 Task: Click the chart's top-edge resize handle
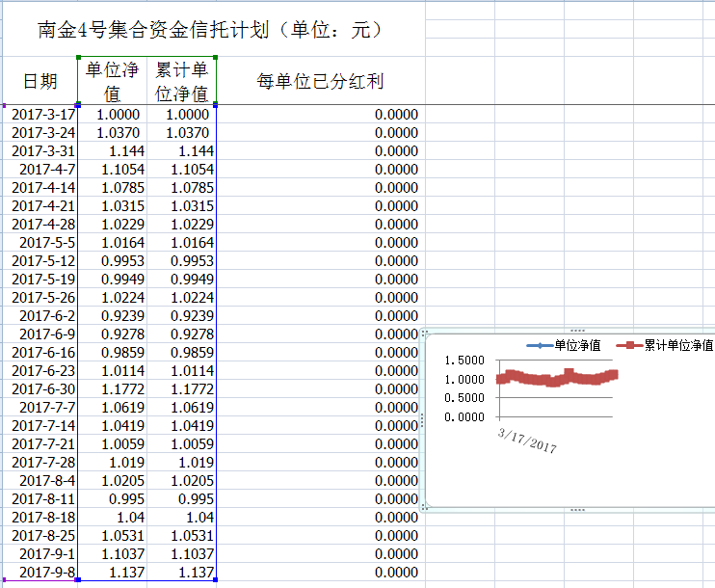(578, 330)
